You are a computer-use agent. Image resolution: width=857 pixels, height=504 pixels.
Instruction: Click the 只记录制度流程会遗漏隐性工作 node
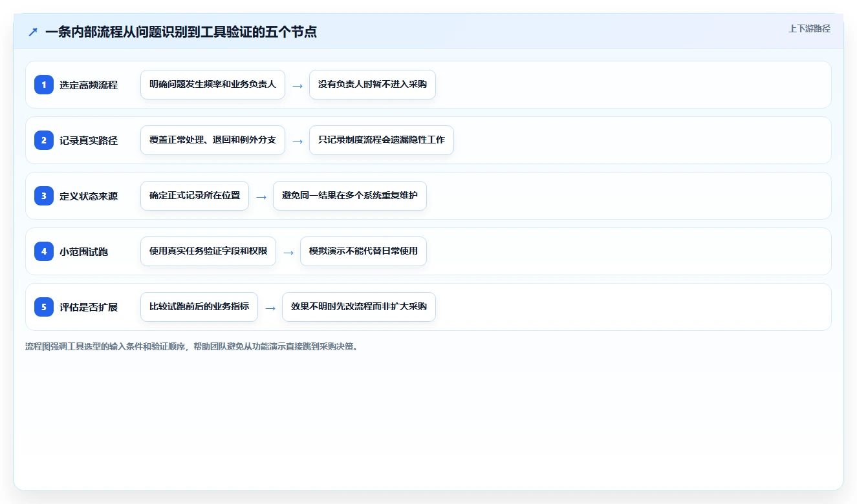coord(382,140)
